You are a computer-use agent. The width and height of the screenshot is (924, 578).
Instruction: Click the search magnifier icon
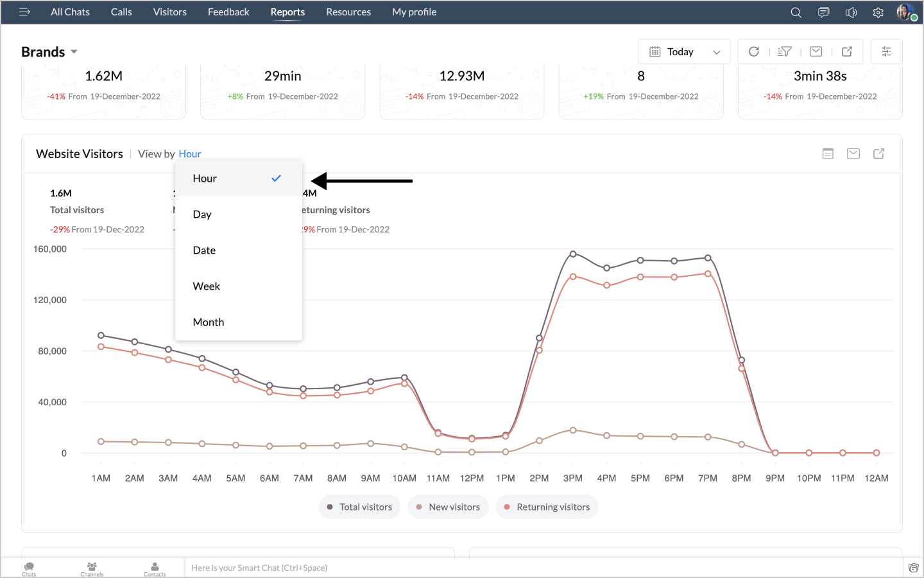pyautogui.click(x=796, y=12)
